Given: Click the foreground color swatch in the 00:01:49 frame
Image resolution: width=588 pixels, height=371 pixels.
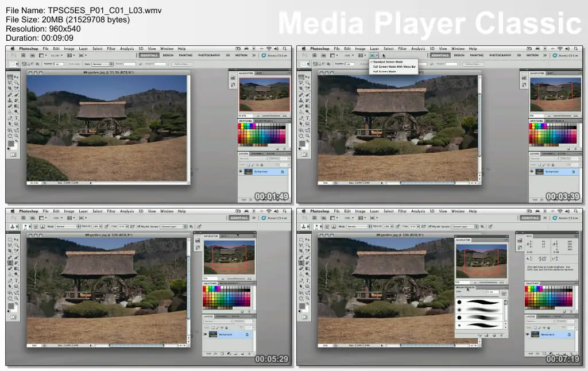Looking at the screenshot, I should [x=11, y=144].
